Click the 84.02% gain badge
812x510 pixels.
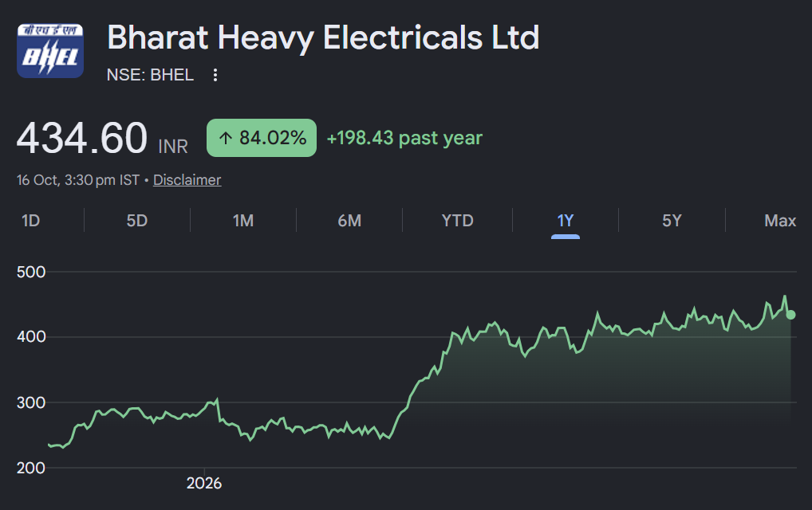262,138
